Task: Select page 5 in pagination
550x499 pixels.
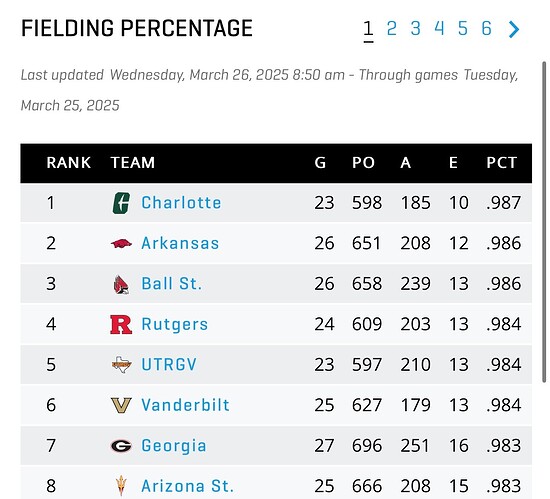Action: [x=463, y=28]
